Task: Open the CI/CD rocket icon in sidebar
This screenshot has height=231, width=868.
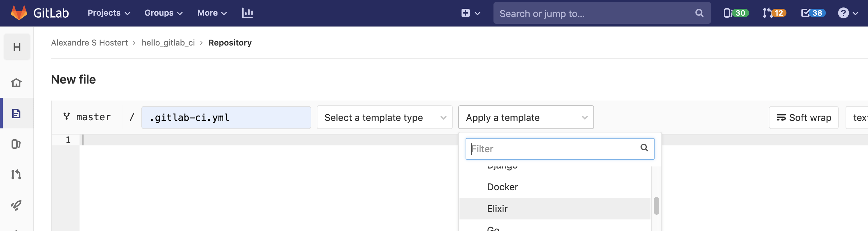Action: coord(16,205)
